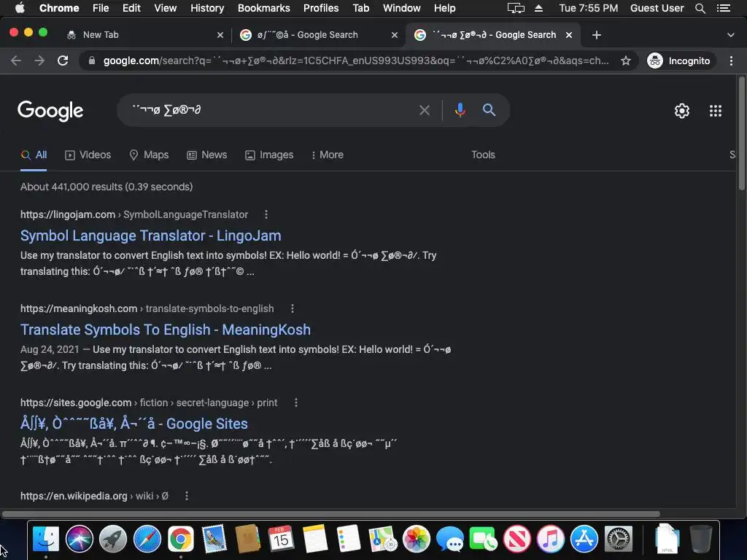Select the News search tab

coord(206,155)
